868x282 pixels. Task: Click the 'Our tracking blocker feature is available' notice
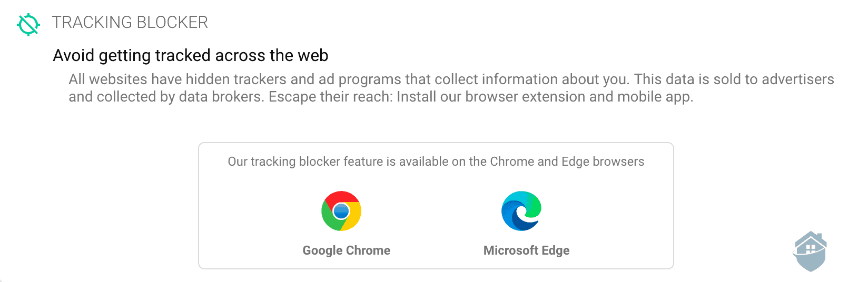(436, 162)
